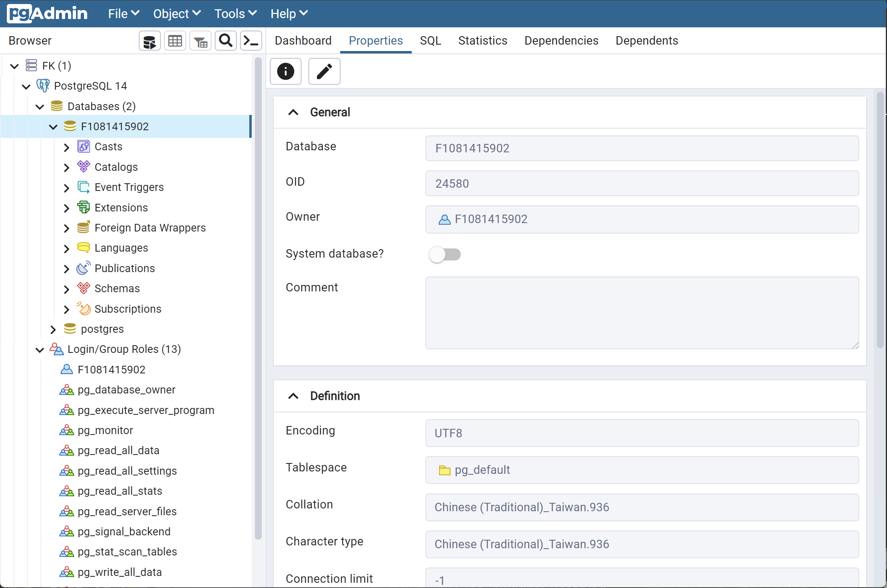Click the PostgreSQL 14 elephant server icon

tap(43, 86)
